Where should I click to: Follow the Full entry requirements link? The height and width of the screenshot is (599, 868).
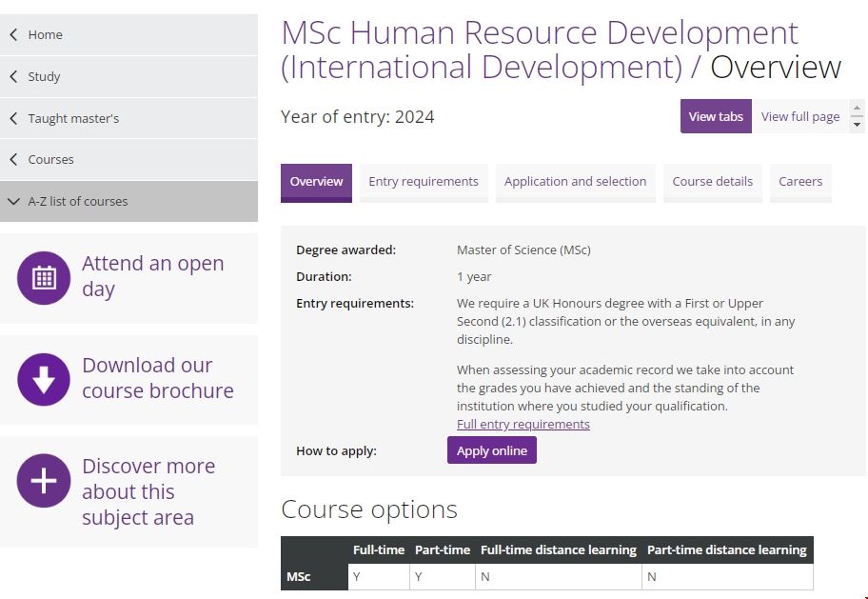(x=523, y=424)
